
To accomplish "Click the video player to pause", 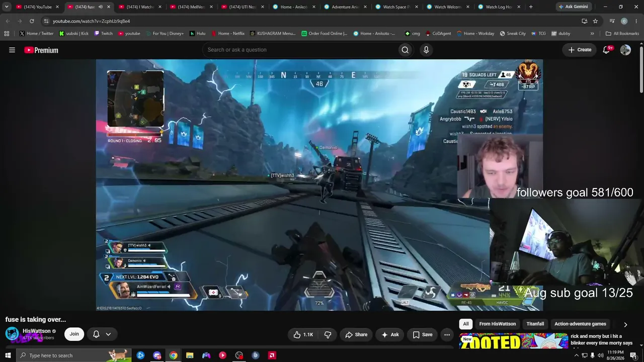I will click(319, 185).
